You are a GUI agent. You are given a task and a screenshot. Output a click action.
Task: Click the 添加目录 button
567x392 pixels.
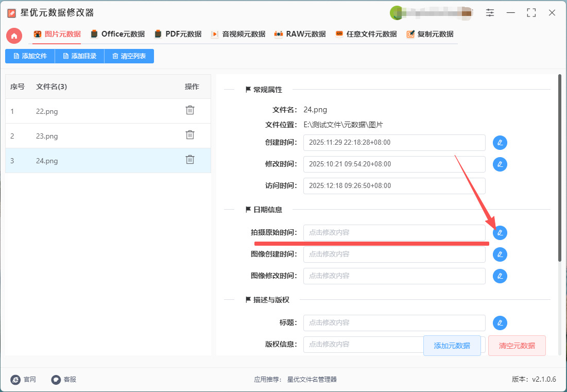[x=79, y=56]
